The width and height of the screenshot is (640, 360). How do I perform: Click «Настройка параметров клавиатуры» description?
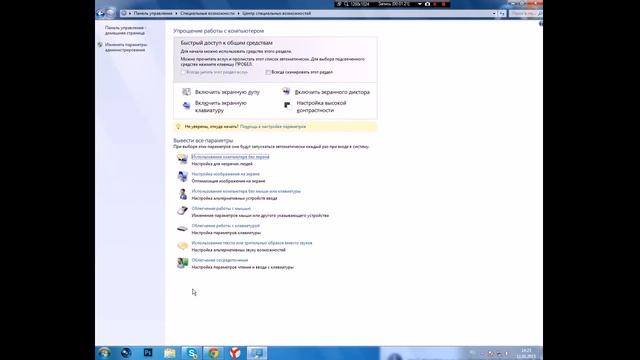226,233
